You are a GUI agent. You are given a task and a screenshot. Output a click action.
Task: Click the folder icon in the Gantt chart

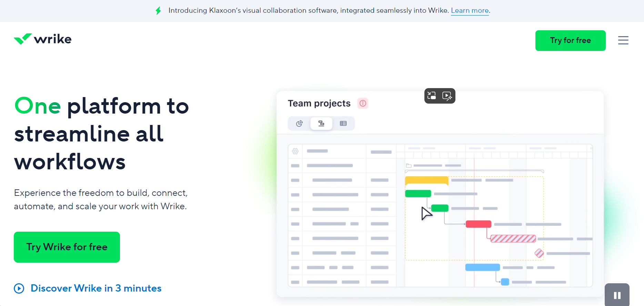click(409, 166)
